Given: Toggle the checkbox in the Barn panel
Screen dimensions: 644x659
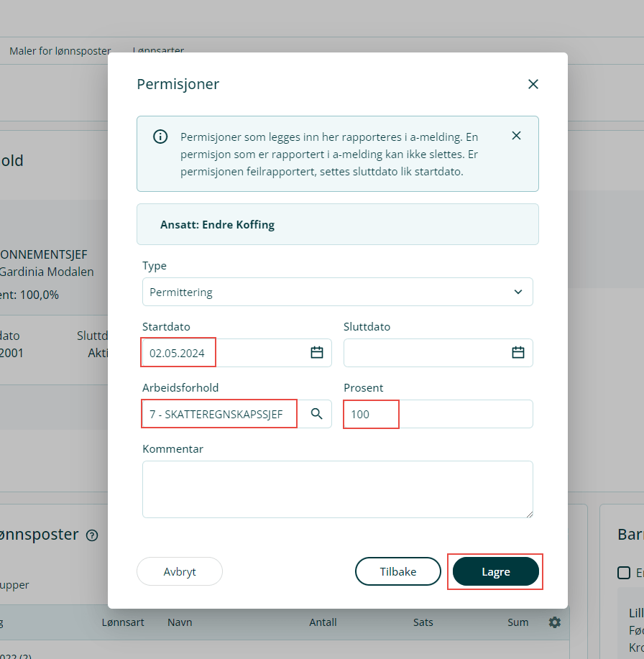Looking at the screenshot, I should point(624,573).
